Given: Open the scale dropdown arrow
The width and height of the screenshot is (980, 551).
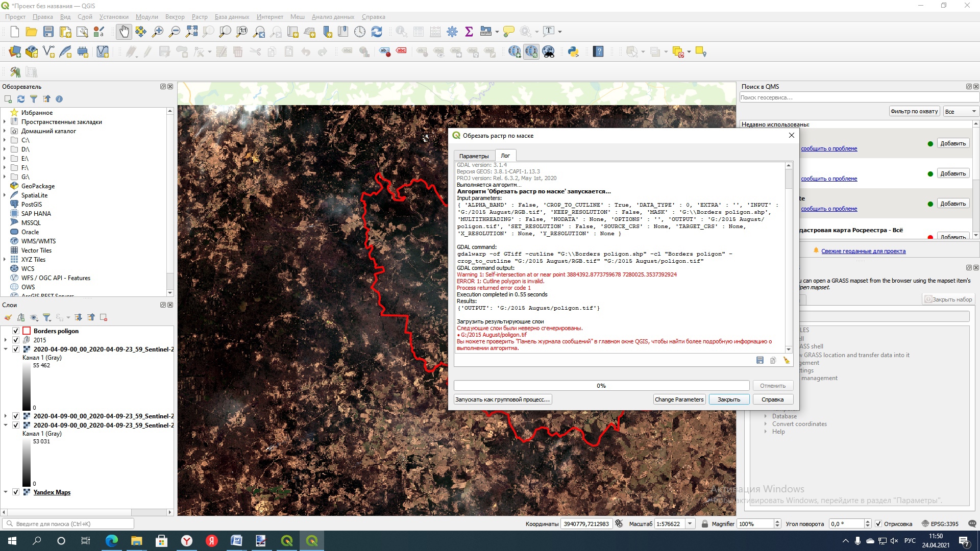Looking at the screenshot, I should pyautogui.click(x=690, y=524).
